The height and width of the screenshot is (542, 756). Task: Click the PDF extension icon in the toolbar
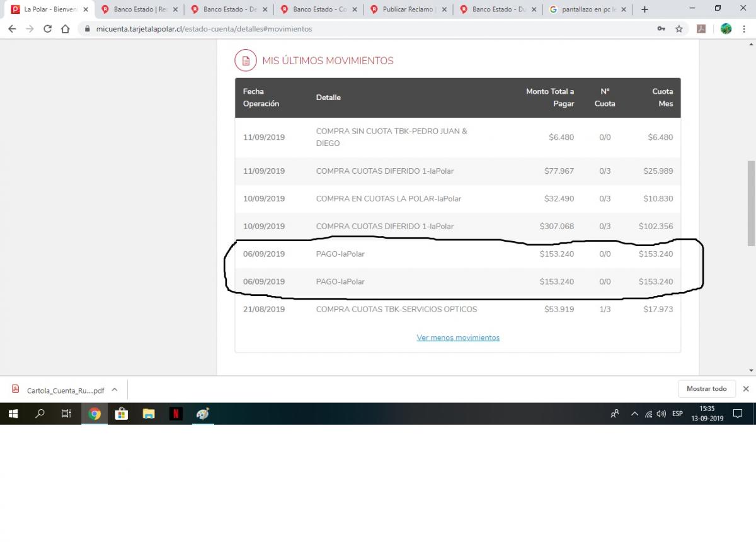[x=701, y=29]
